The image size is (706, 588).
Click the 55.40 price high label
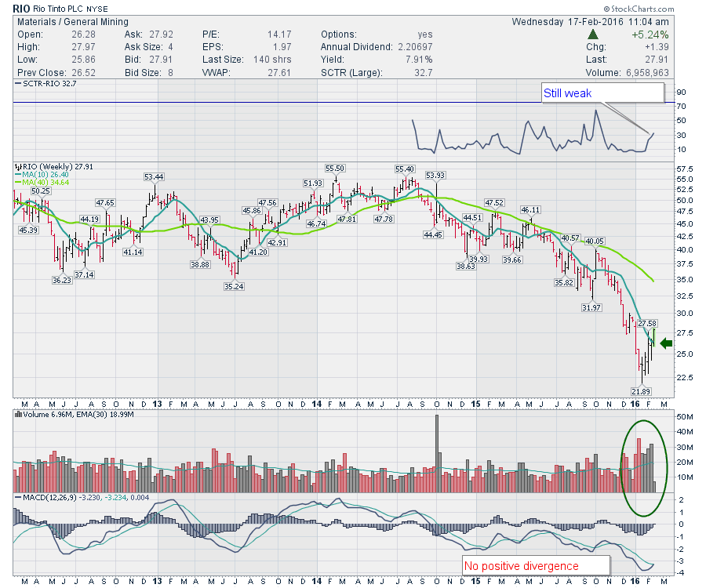pyautogui.click(x=404, y=169)
